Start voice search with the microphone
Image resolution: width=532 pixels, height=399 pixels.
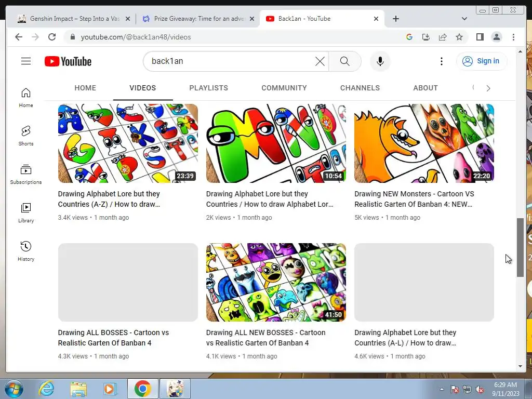pyautogui.click(x=380, y=61)
